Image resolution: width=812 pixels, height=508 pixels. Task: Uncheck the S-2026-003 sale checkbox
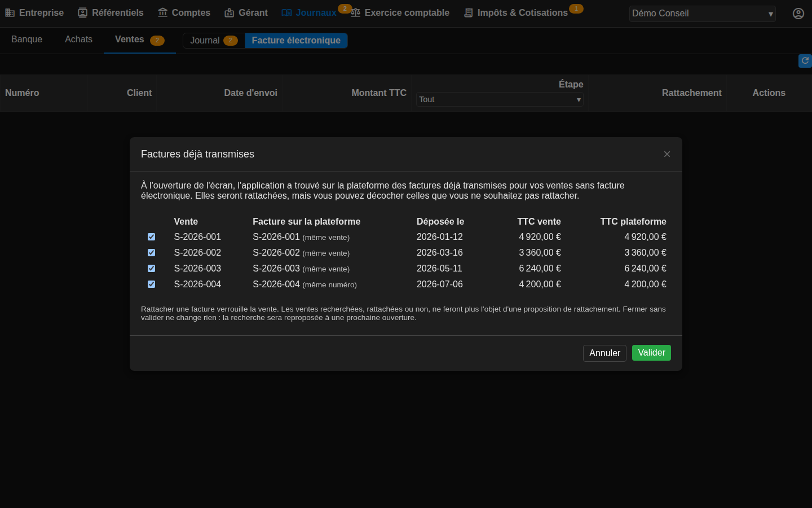151,269
